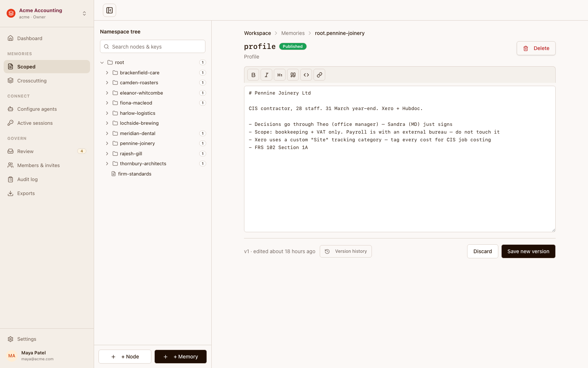Click the Acme Accounting logo icon
This screenshot has height=368, width=588.
pos(11,13)
